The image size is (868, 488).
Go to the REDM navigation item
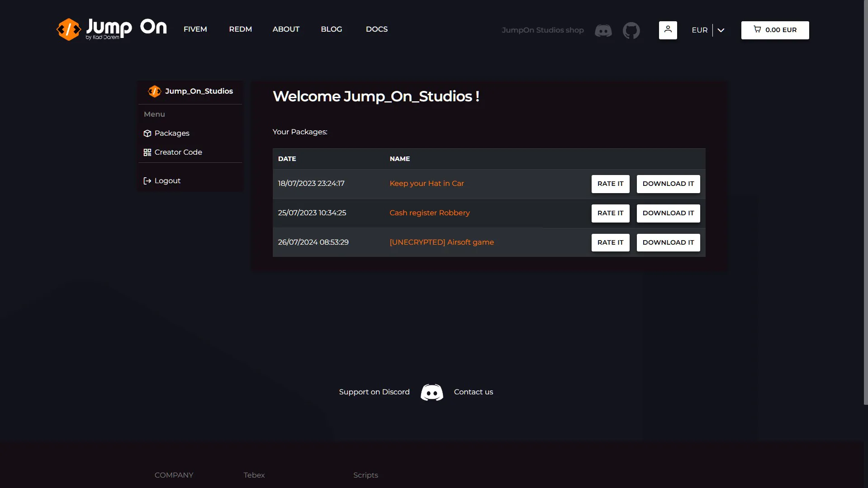pyautogui.click(x=240, y=29)
